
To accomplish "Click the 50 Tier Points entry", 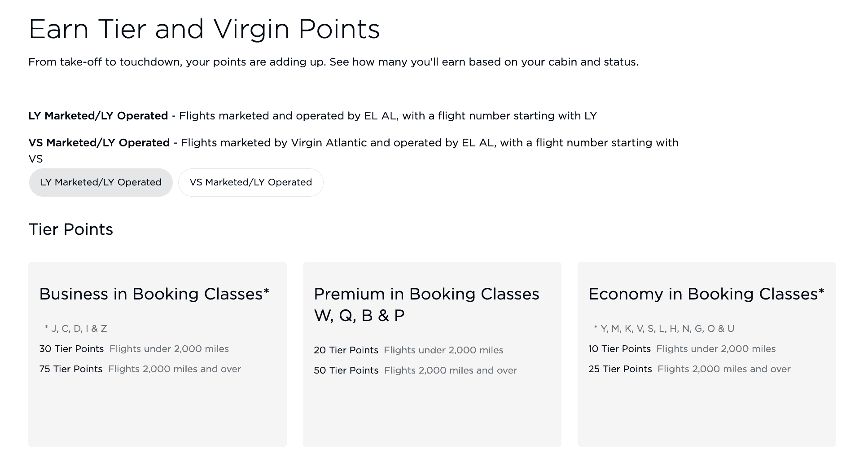I will coord(346,370).
